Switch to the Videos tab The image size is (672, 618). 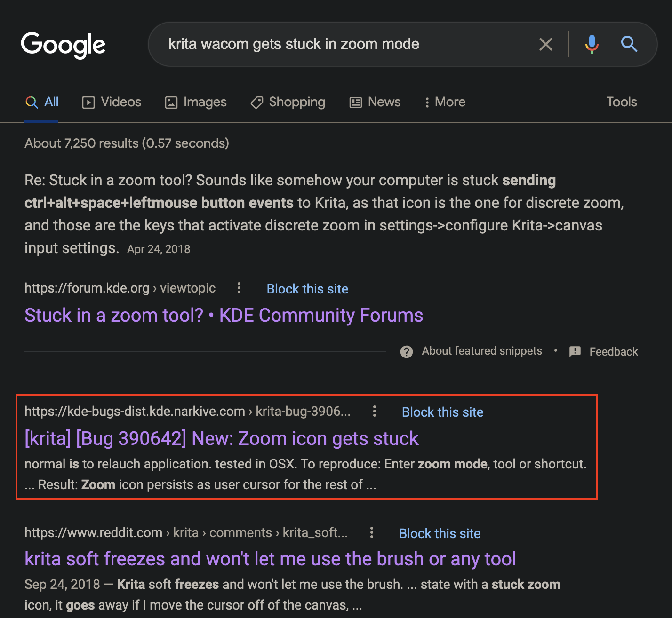pyautogui.click(x=112, y=102)
